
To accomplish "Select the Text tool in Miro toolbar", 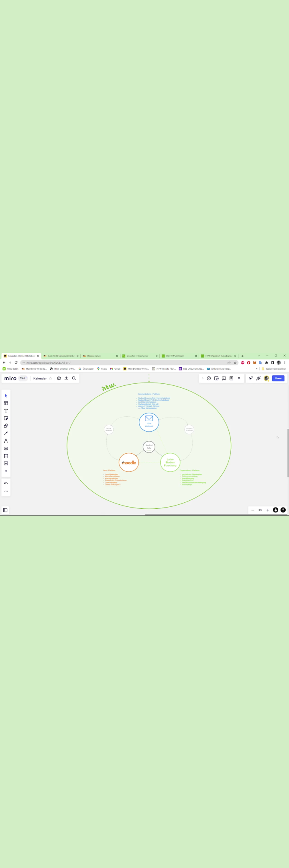I will coord(6,411).
